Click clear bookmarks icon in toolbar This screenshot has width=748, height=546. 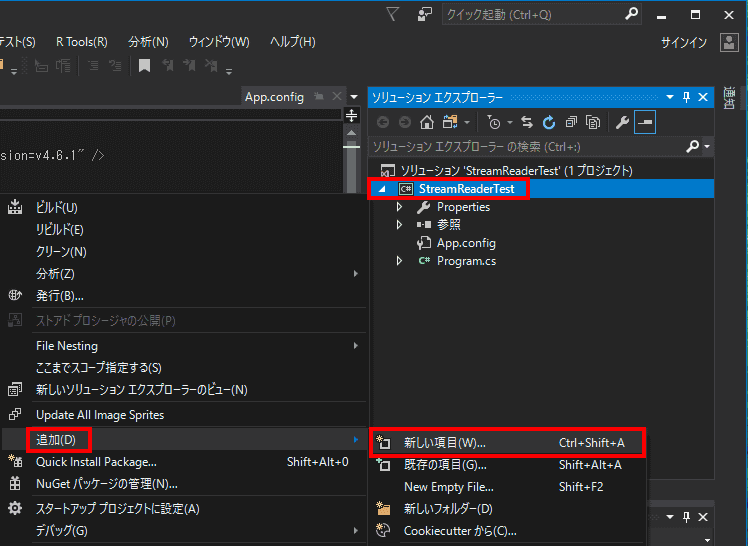tap(211, 65)
